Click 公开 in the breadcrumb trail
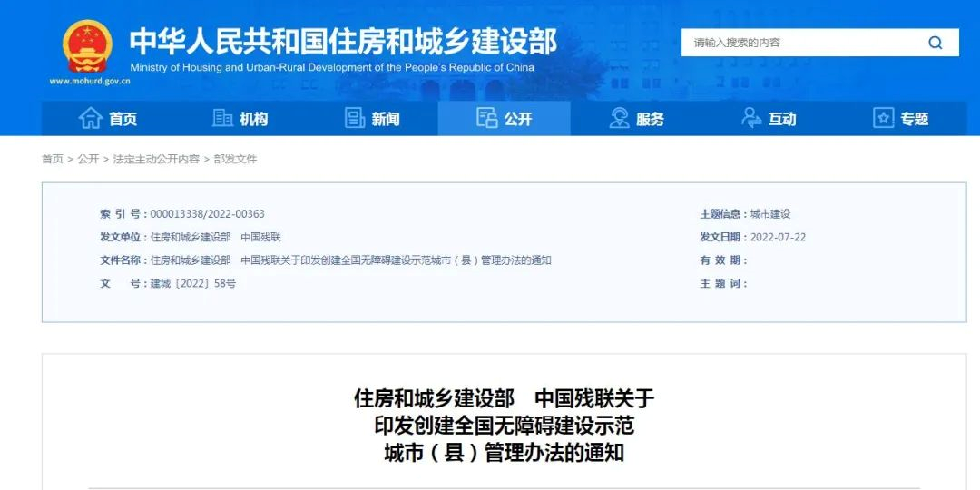Image resolution: width=980 pixels, height=490 pixels. (88, 159)
